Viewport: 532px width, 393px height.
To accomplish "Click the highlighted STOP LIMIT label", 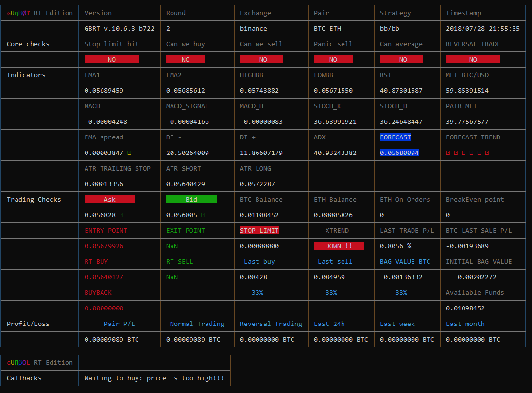I will click(x=259, y=230).
